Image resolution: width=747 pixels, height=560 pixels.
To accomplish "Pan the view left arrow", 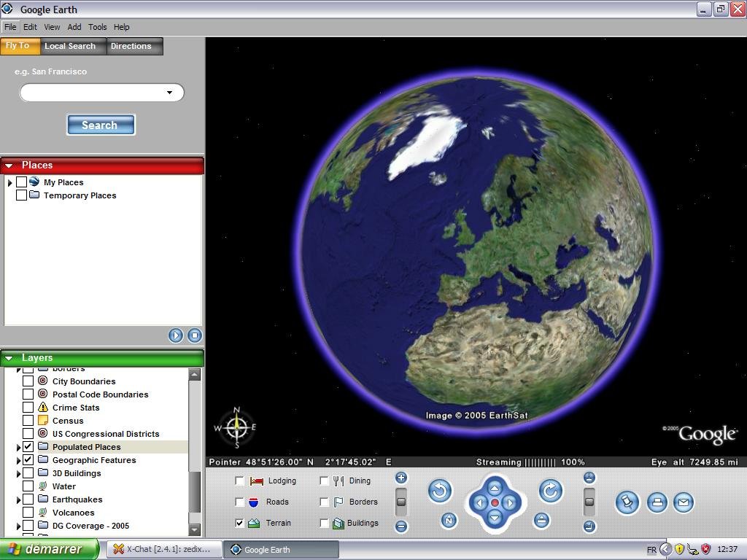I will coord(480,503).
